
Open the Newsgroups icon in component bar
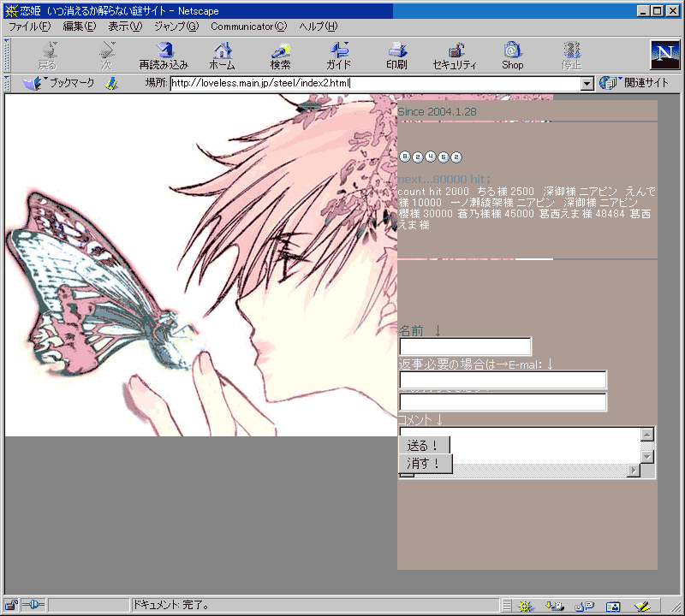[x=584, y=606]
